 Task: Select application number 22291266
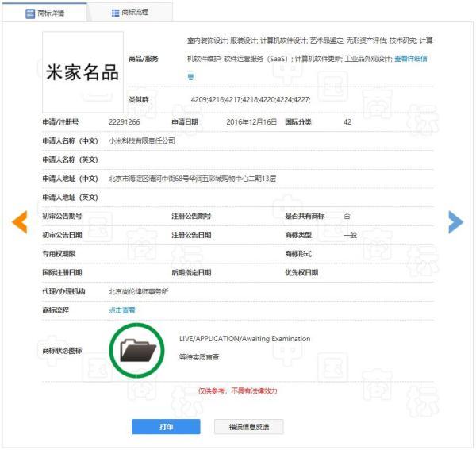tap(125, 122)
